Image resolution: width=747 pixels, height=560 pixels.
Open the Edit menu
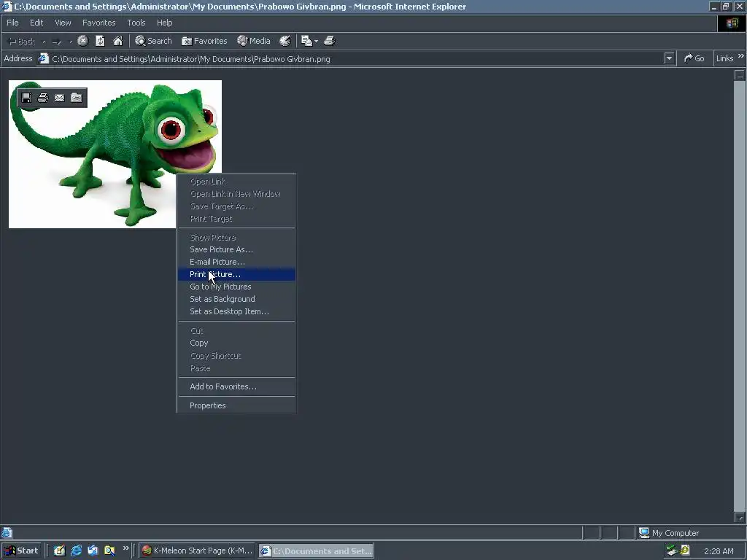pos(36,23)
